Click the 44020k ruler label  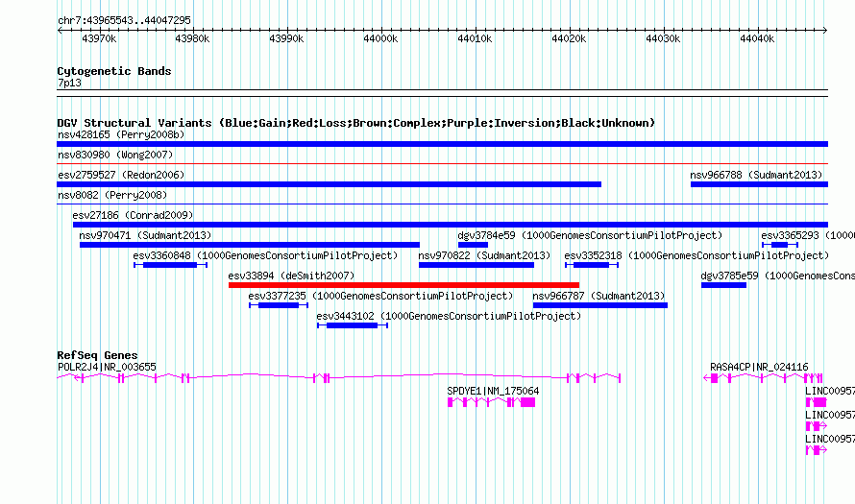coord(569,38)
